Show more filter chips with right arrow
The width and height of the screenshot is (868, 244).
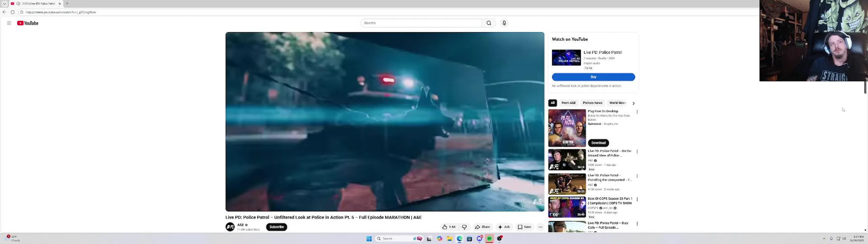[x=633, y=103]
